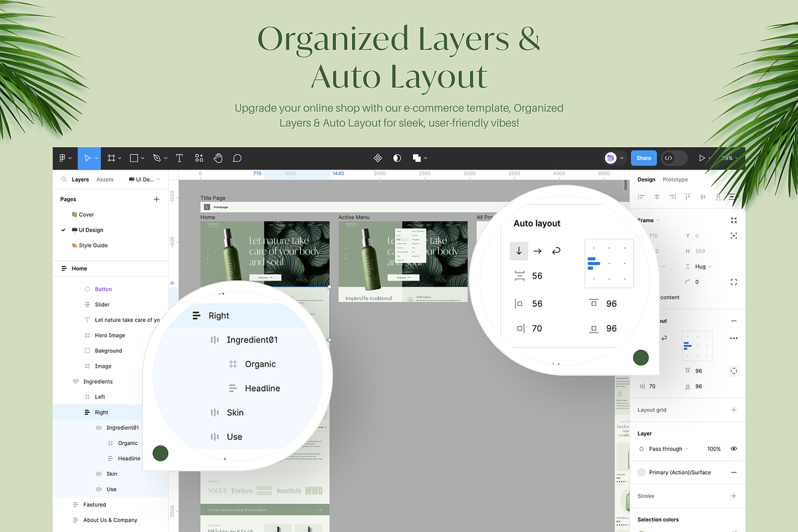Screen dimensions: 798x532
Task: Open the Frame type dropdown
Action: 648,220
